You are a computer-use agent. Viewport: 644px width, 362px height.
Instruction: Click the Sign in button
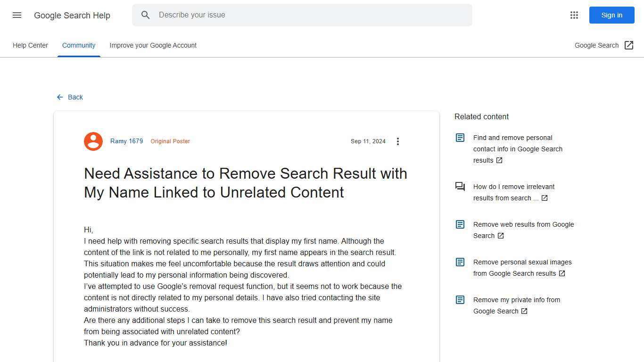611,15
